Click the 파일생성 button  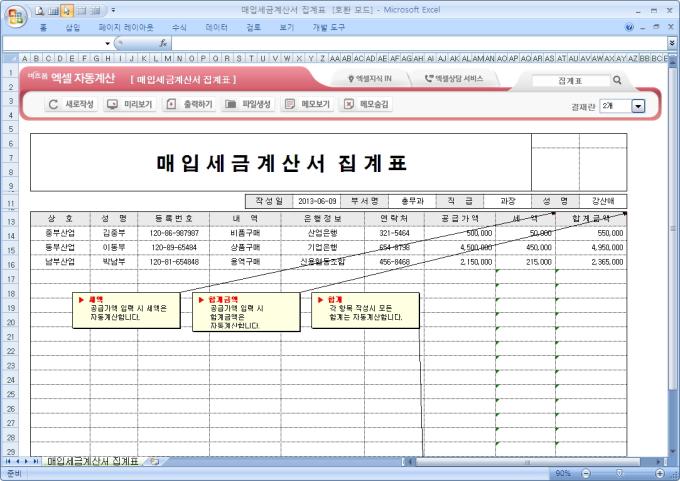pos(248,104)
